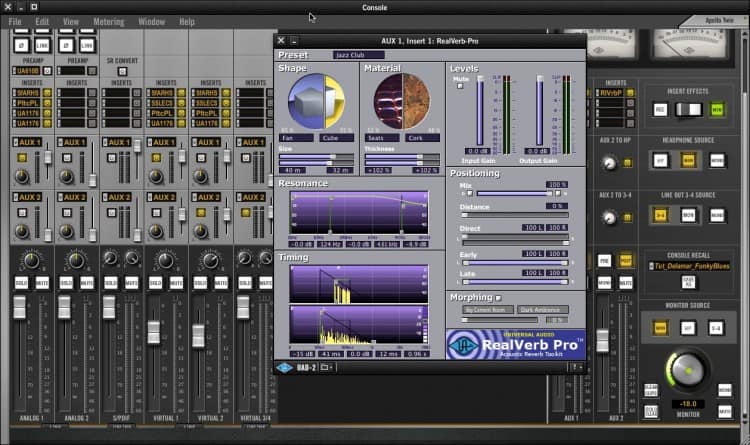Toggle the Insert Effects REC/MON switch
The width and height of the screenshot is (750, 445).
coord(688,110)
